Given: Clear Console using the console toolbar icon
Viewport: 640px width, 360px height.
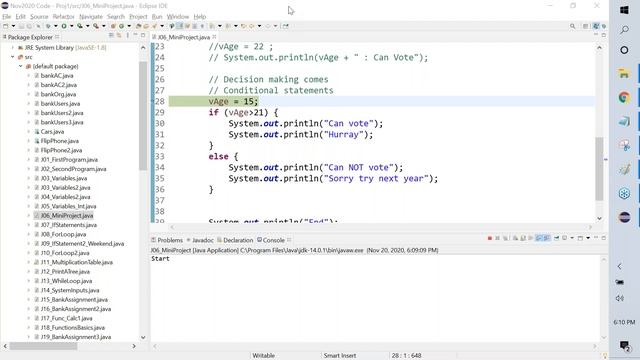Looking at the screenshot, I should click(515, 238).
